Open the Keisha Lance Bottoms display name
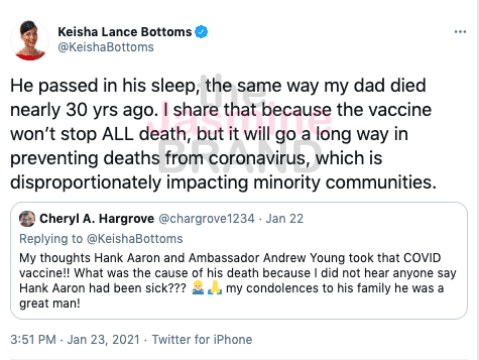Image resolution: width=479 pixels, height=360 pixels. [x=125, y=32]
